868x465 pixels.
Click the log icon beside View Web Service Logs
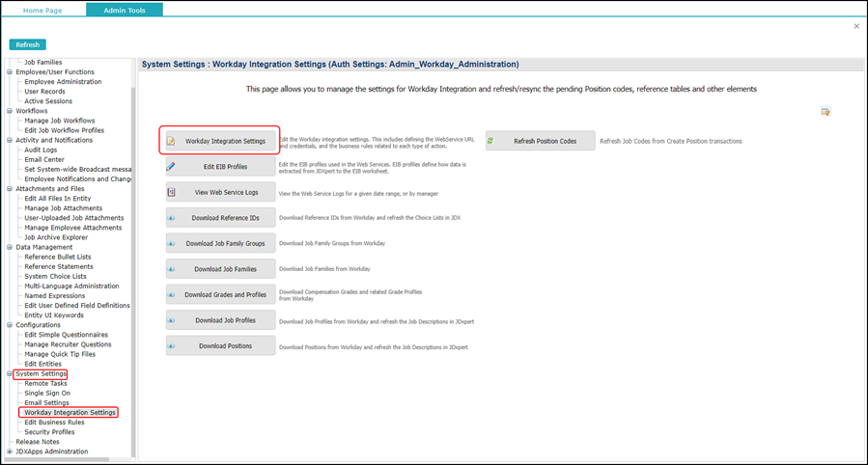pyautogui.click(x=171, y=192)
